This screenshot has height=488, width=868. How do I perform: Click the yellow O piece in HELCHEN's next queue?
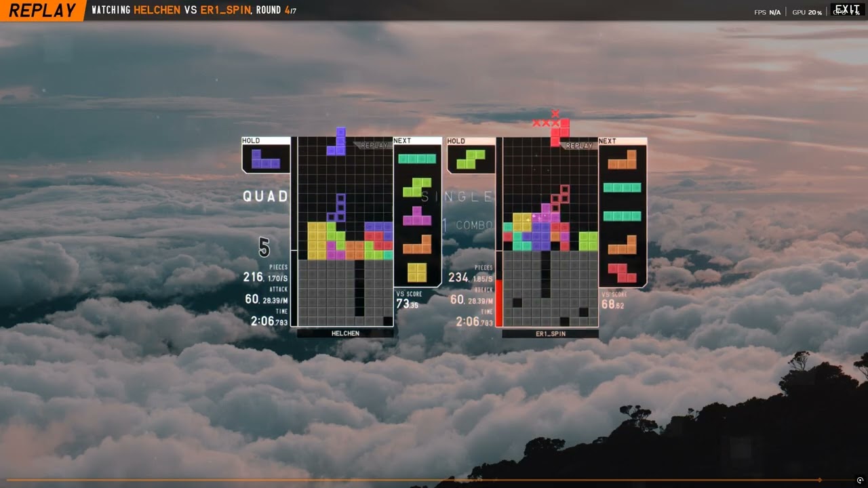pyautogui.click(x=417, y=272)
